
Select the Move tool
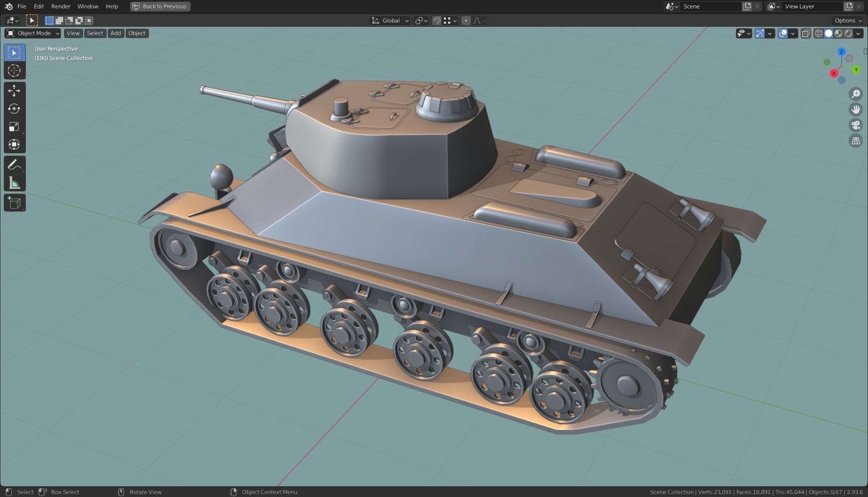tap(15, 90)
